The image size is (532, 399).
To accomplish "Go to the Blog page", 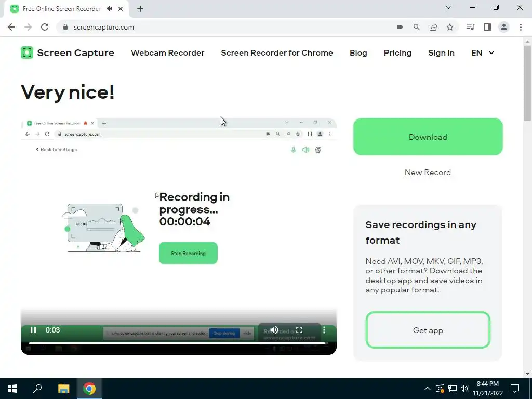I will pos(358,53).
